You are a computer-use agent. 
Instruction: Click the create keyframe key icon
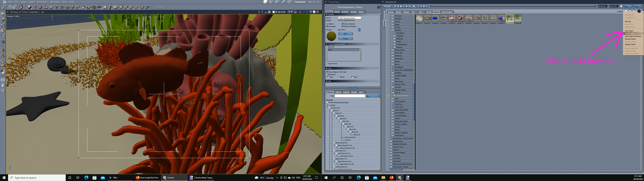coord(421,6)
